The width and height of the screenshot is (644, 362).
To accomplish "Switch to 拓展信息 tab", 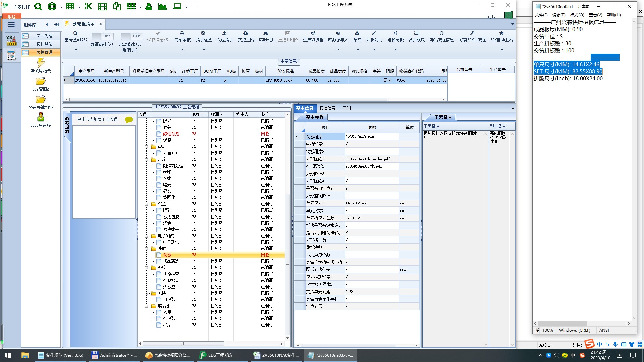I will pyautogui.click(x=327, y=108).
